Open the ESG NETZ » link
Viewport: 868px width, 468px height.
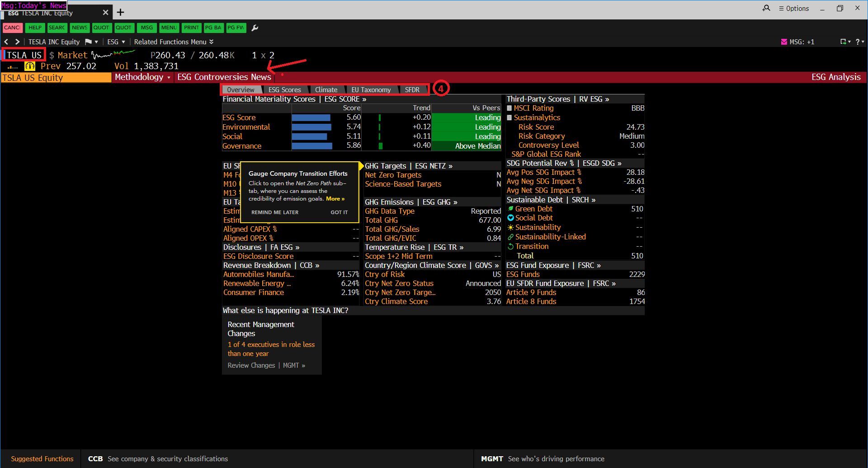pyautogui.click(x=434, y=166)
